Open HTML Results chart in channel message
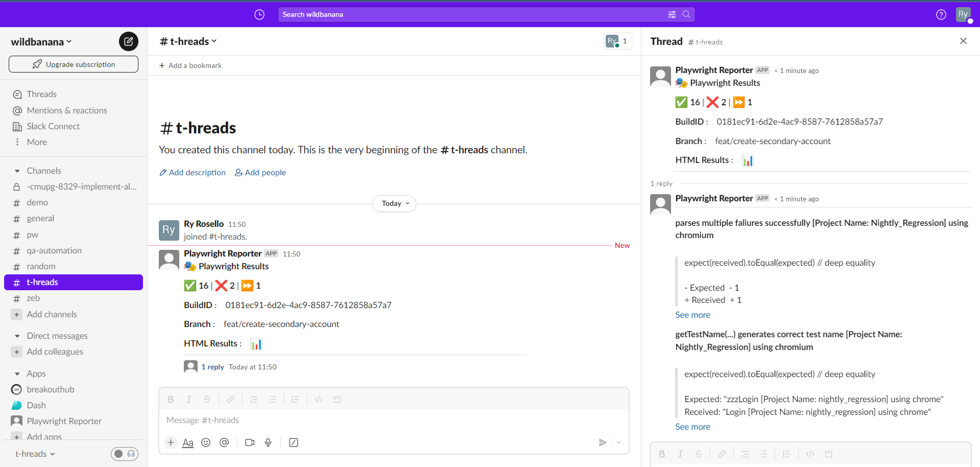 click(256, 344)
